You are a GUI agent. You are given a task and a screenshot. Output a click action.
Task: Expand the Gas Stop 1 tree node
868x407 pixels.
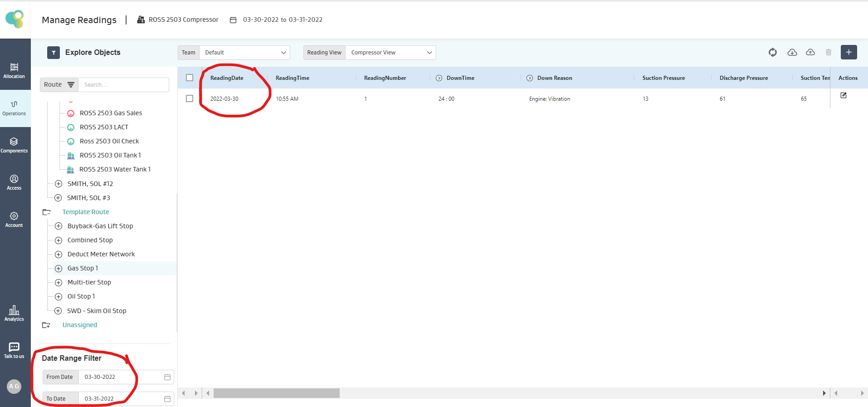[59, 269]
